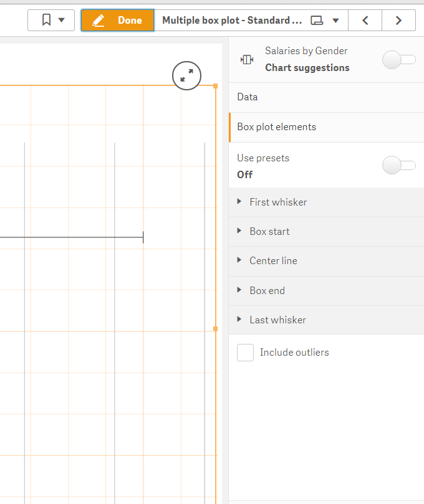Select the pencil edit icon on Done button
This screenshot has width=424, height=504.
(99, 20)
